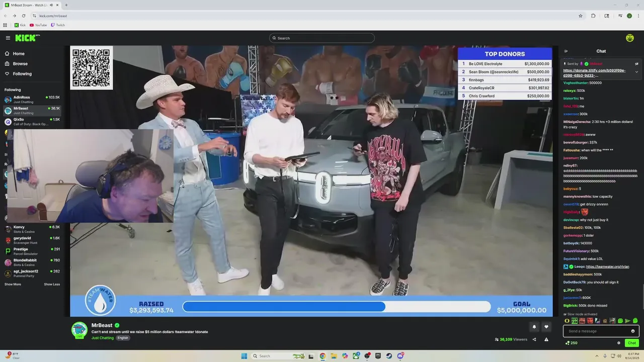
Task: Click the English language tag
Action: pos(123,338)
